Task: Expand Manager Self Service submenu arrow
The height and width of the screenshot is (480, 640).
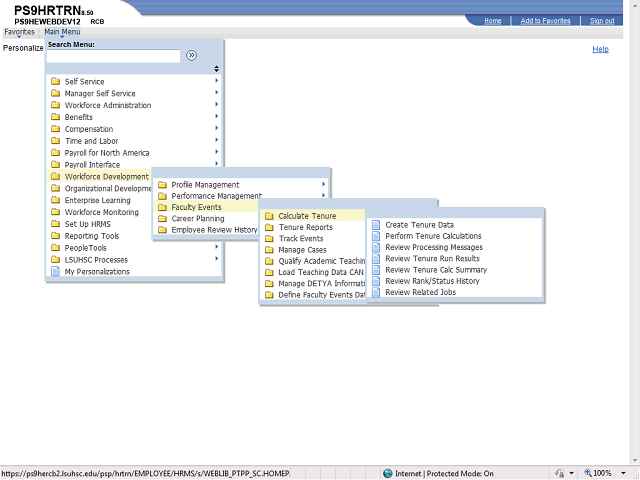Action: pyautogui.click(x=217, y=92)
